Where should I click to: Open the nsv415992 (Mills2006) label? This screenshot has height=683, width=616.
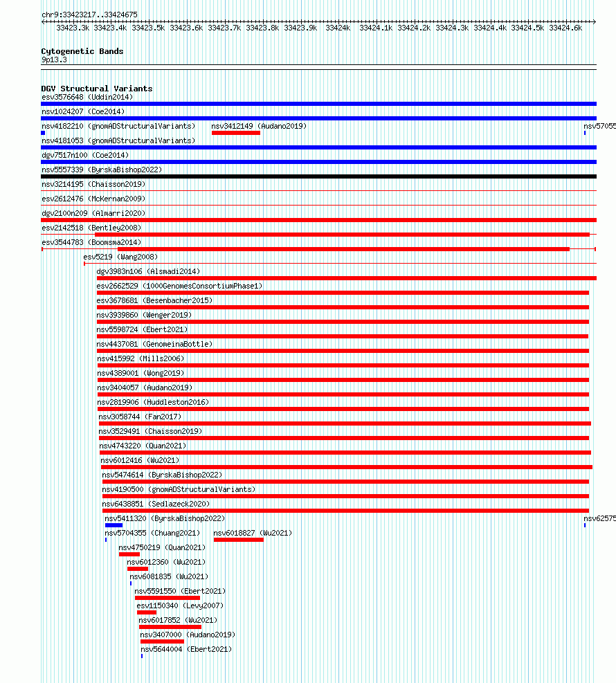141,358
